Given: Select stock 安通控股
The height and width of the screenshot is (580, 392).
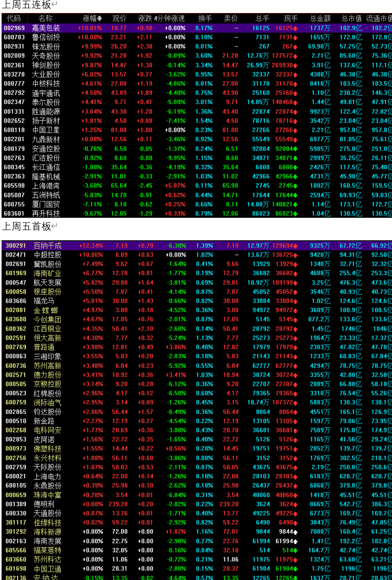Looking at the screenshot, I should [x=46, y=149].
